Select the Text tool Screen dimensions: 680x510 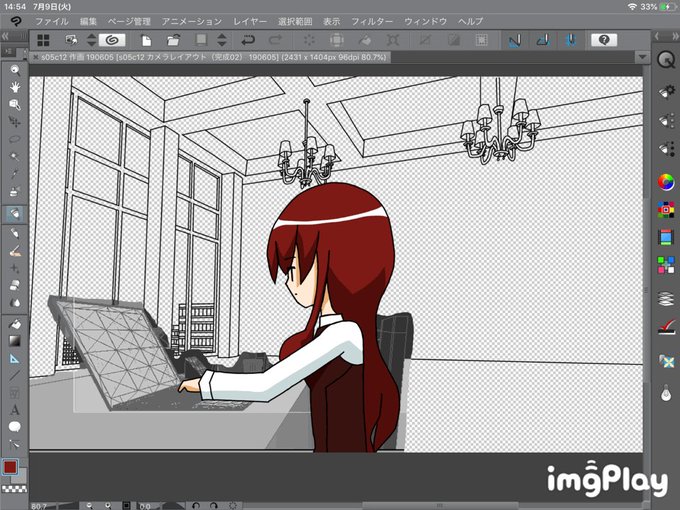pyautogui.click(x=15, y=410)
